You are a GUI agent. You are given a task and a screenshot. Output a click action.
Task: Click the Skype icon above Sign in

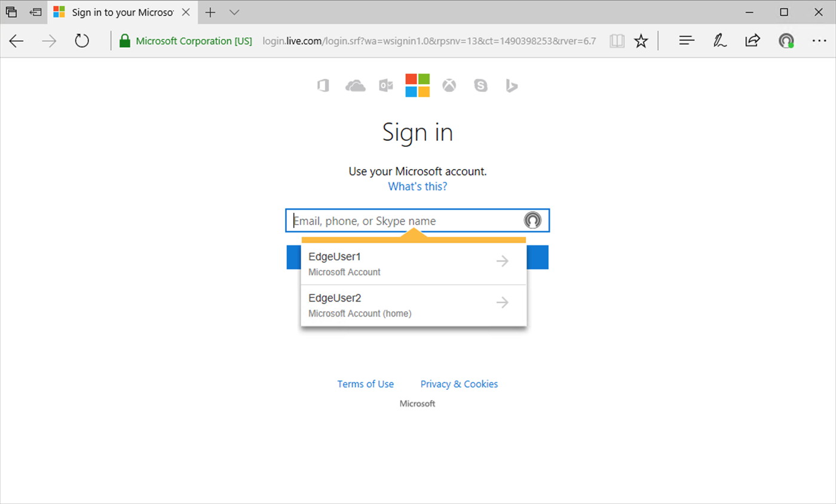click(480, 86)
